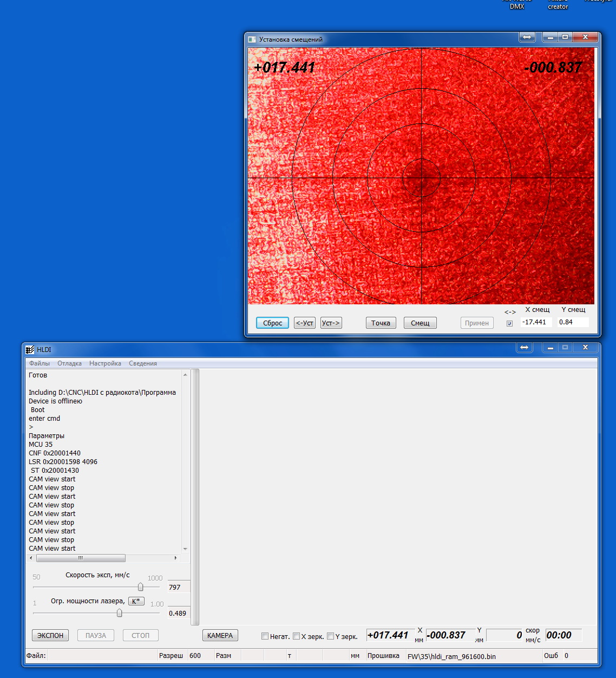
Task: Click the 'creator' desktop icon label
Action: [x=558, y=6]
